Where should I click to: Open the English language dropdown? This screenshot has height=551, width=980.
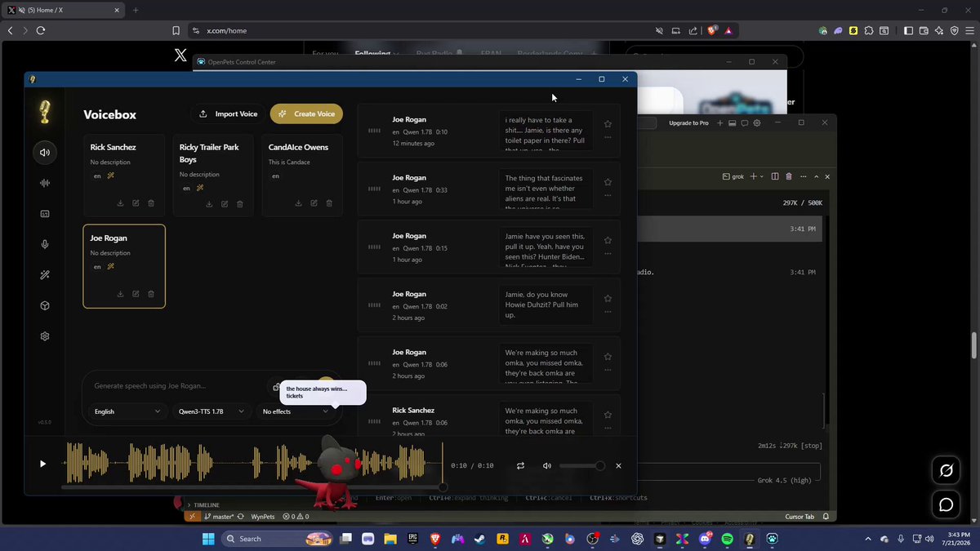pyautogui.click(x=127, y=411)
